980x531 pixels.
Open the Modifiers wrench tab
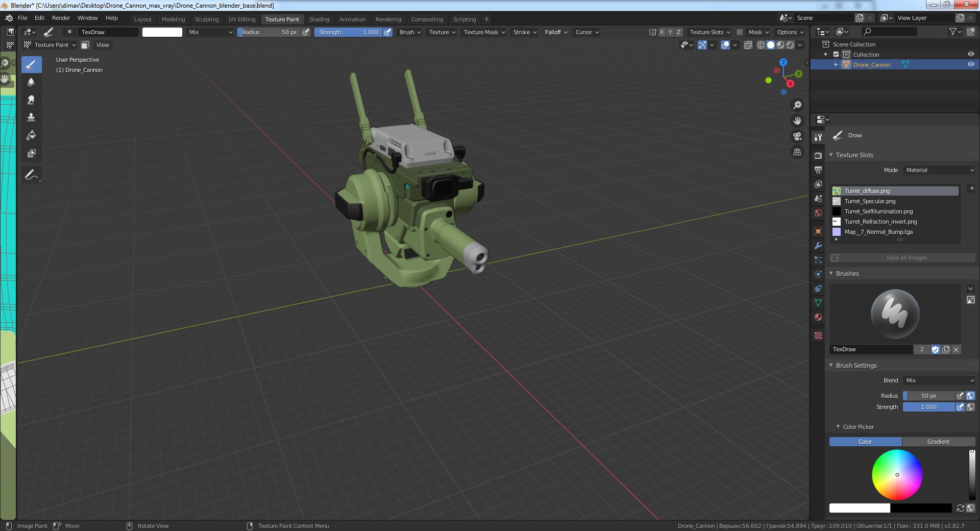click(818, 246)
